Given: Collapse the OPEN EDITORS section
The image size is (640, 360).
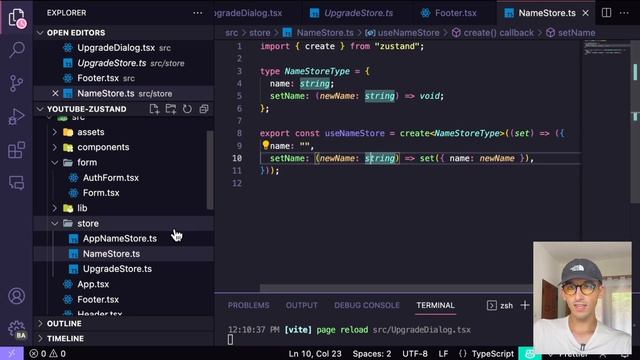Looking at the screenshot, I should point(124,33).
